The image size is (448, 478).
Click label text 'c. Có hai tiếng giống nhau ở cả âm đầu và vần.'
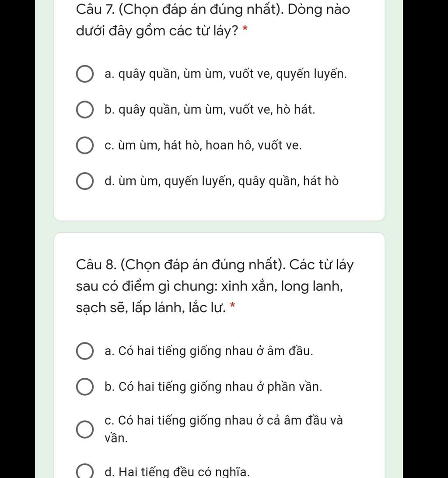(x=224, y=429)
